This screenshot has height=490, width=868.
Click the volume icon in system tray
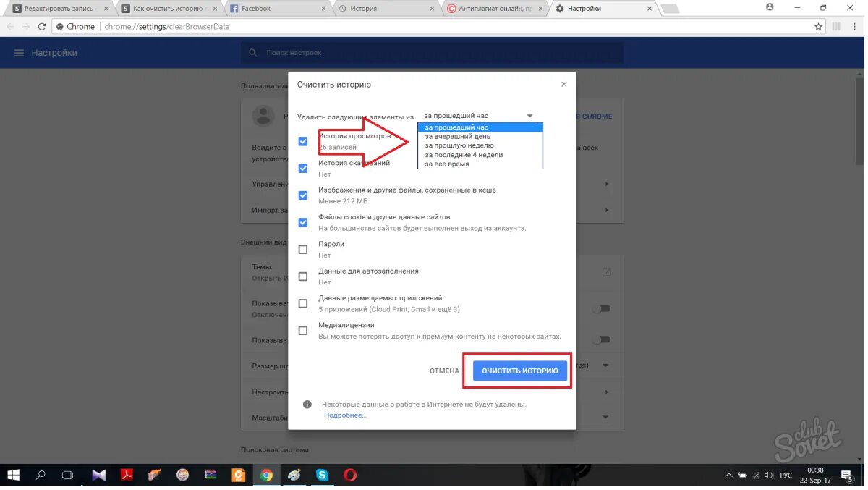[x=770, y=476]
